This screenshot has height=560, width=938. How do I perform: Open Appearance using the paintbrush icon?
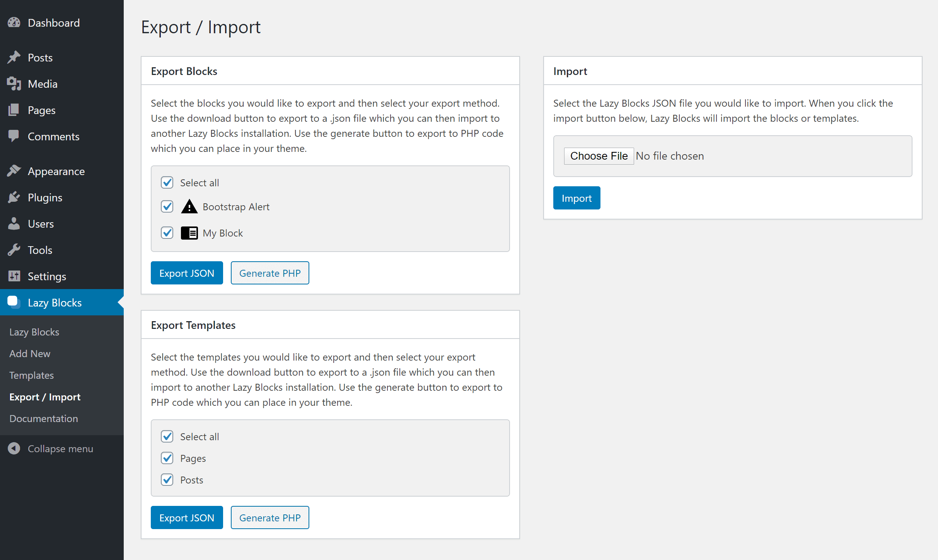pyautogui.click(x=14, y=170)
